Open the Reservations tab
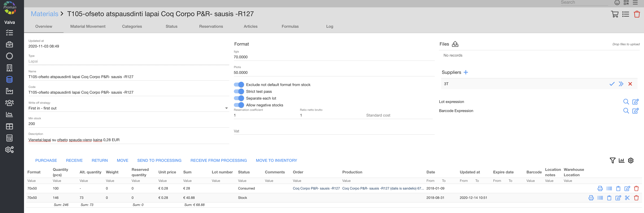Screen dimensions: 644x213 coord(211,26)
